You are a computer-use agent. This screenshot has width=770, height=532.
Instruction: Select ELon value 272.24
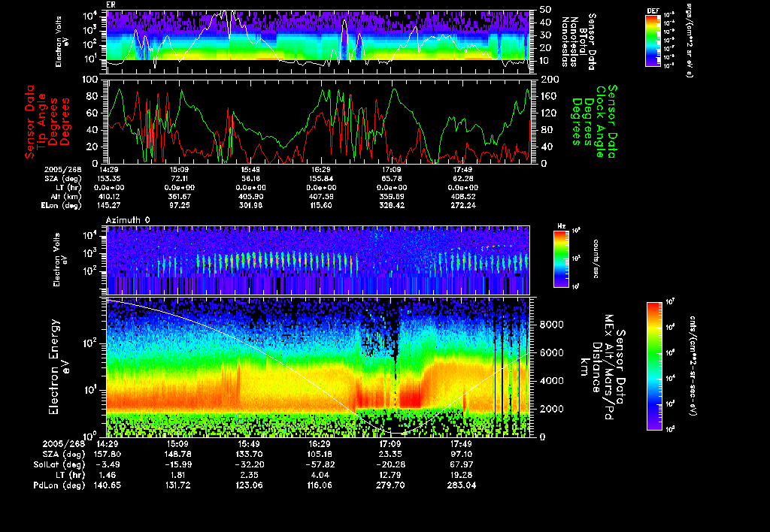pos(463,205)
